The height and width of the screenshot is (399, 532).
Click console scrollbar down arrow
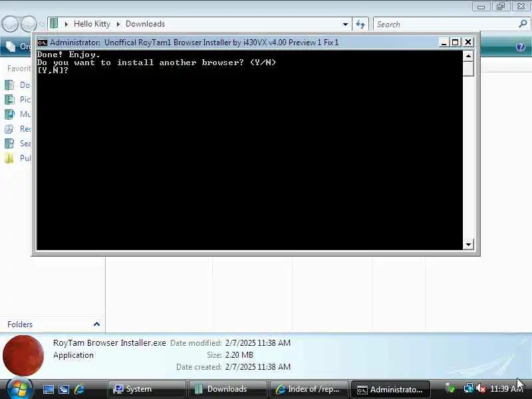pyautogui.click(x=468, y=244)
